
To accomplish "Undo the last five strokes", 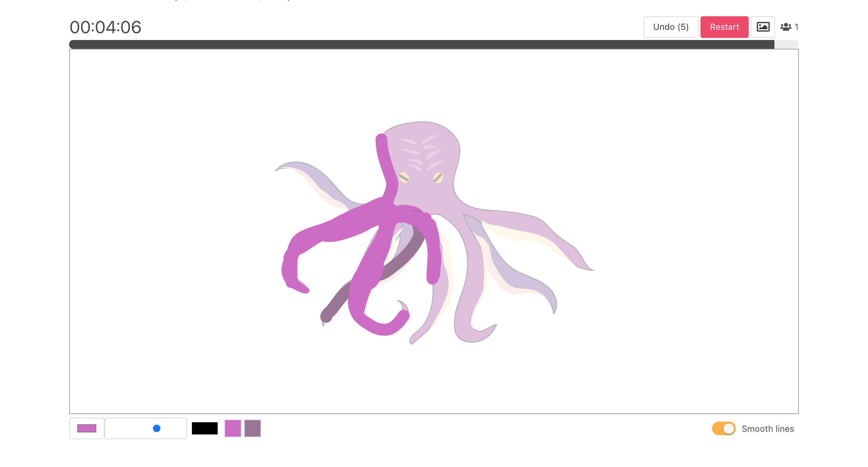I will pyautogui.click(x=670, y=27).
